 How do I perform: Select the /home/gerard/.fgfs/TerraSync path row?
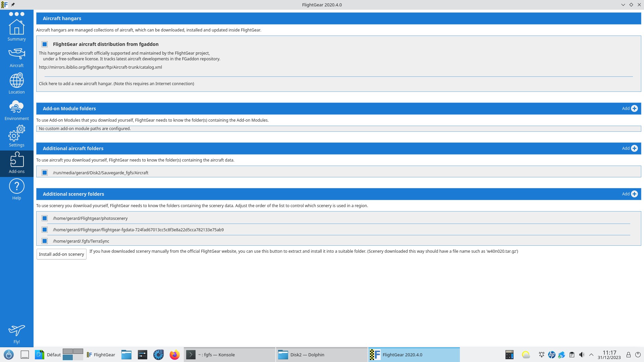[x=339, y=241]
